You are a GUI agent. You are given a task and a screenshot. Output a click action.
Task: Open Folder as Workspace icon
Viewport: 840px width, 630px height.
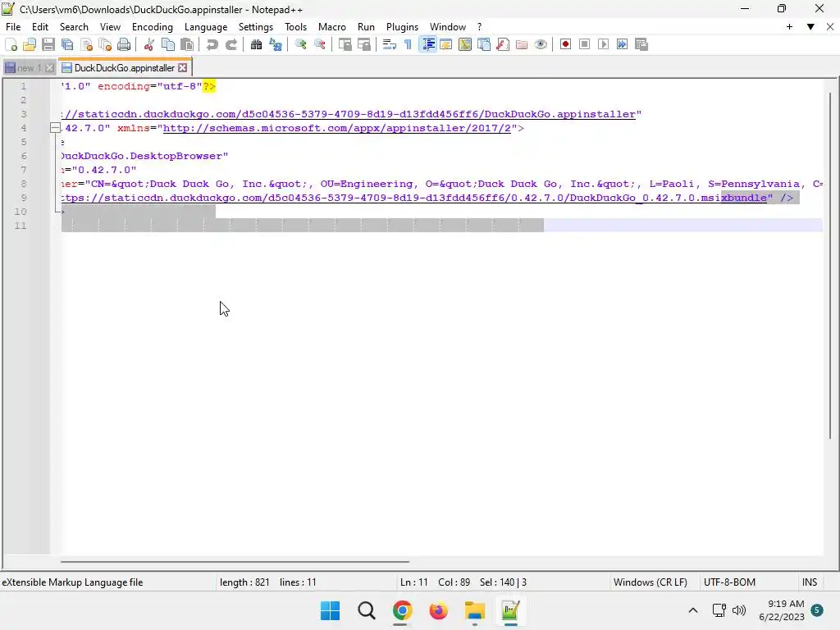[x=522, y=44]
